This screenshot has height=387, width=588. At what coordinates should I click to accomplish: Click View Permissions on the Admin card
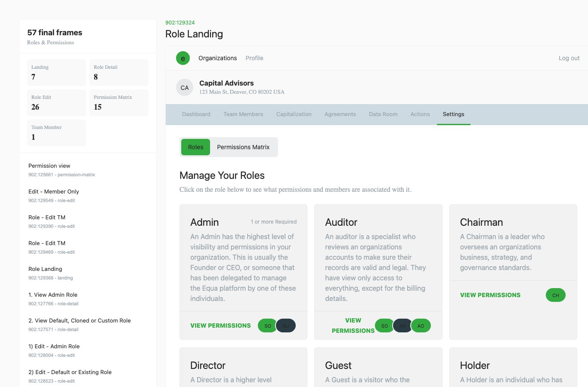tap(220, 326)
